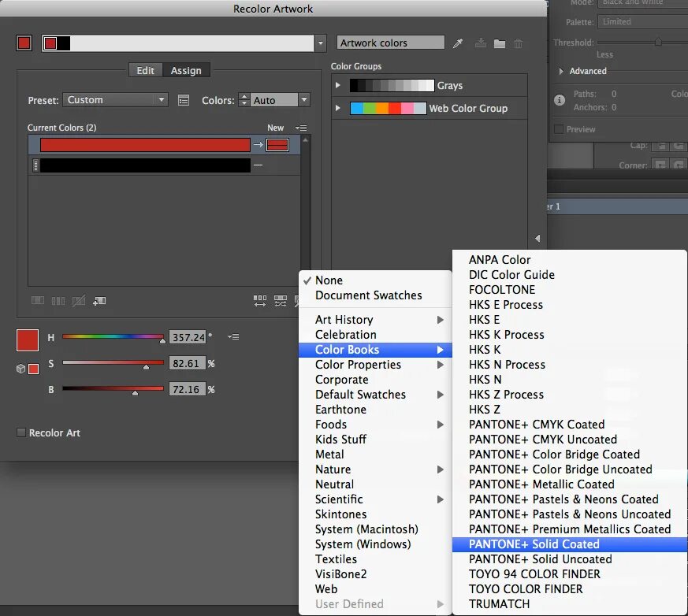Open color reduction options icon beside Preset
Screen dimensions: 688x616
(x=184, y=100)
